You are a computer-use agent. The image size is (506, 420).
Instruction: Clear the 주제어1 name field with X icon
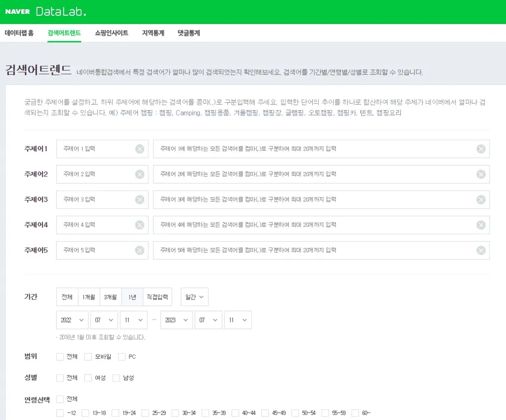click(x=140, y=149)
